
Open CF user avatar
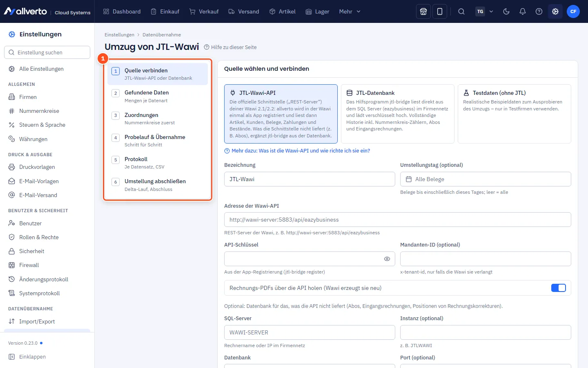click(x=573, y=11)
